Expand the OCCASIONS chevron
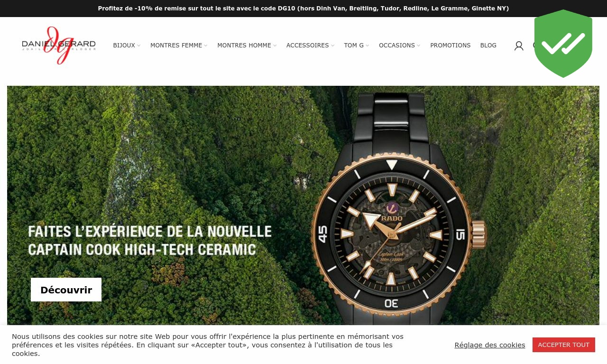Image resolution: width=607 pixels, height=364 pixels. click(x=419, y=46)
